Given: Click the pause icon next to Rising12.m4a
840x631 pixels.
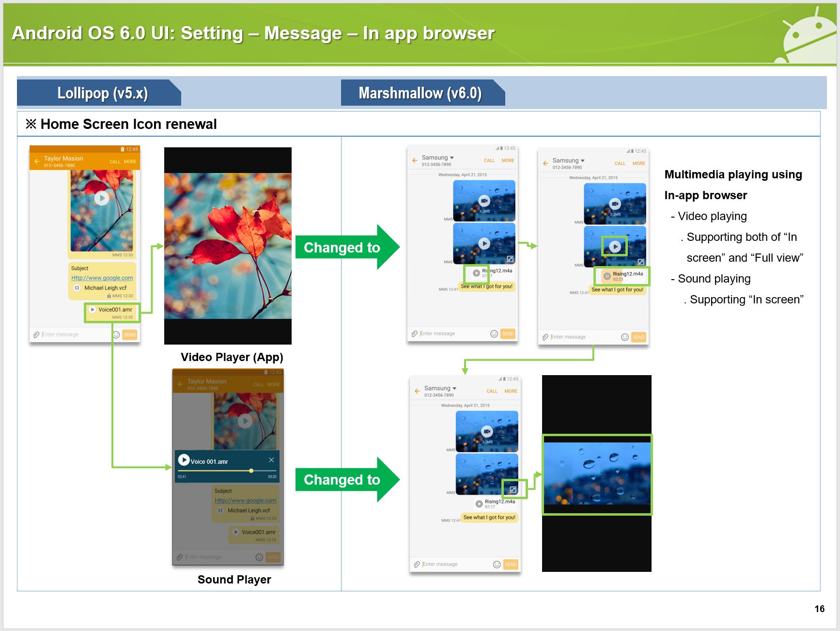Looking at the screenshot, I should pos(607,276).
